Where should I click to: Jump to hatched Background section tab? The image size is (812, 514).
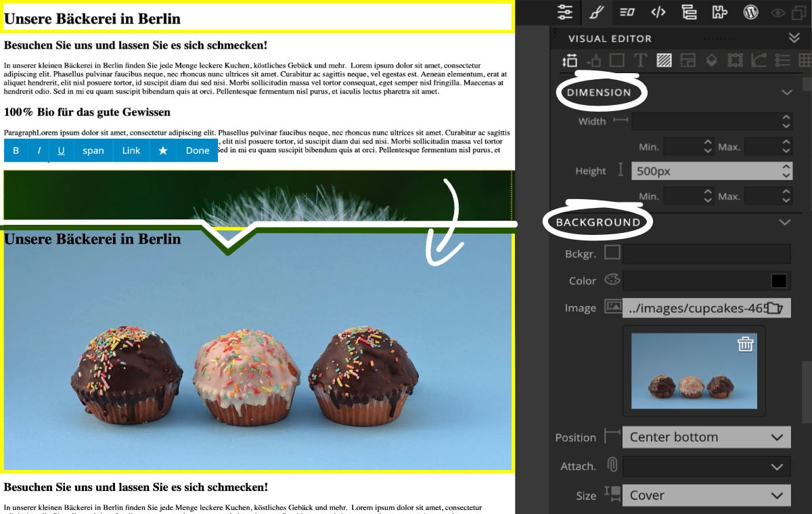pyautogui.click(x=664, y=60)
